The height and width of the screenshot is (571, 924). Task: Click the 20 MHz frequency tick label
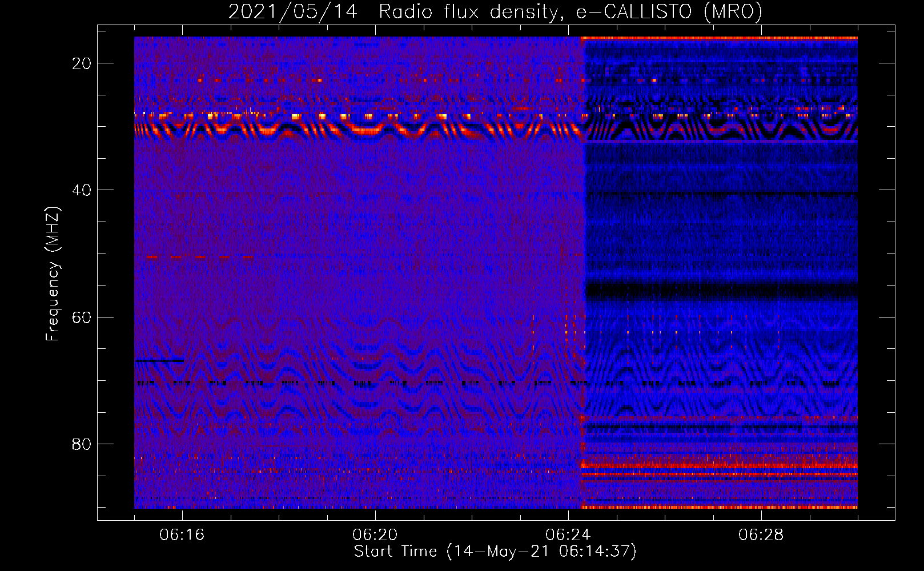point(82,63)
